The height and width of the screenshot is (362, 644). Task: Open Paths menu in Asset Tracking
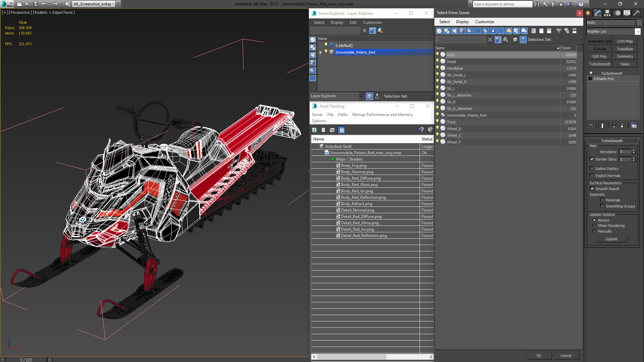(x=343, y=115)
